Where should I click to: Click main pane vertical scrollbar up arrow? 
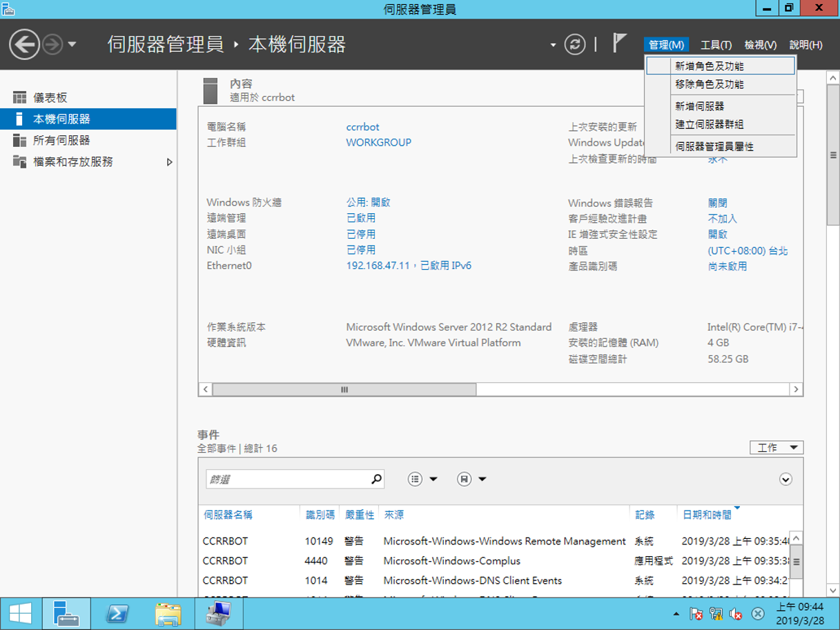(833, 77)
